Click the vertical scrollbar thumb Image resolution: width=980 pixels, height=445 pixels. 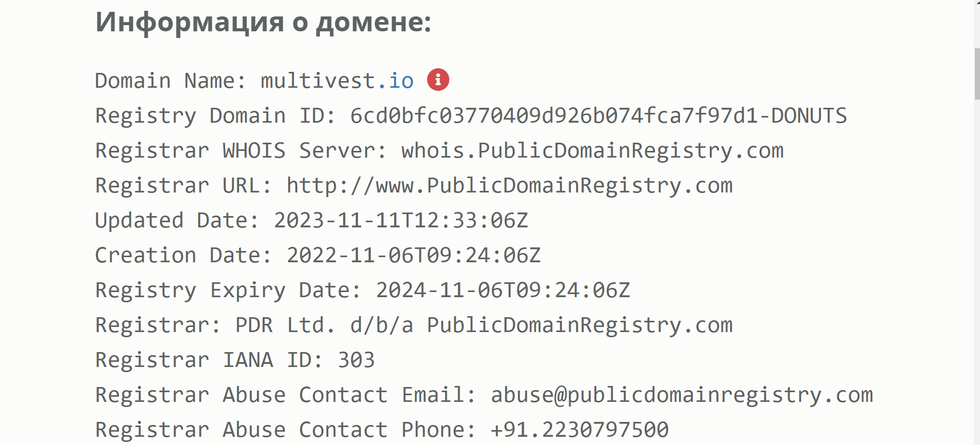977,74
